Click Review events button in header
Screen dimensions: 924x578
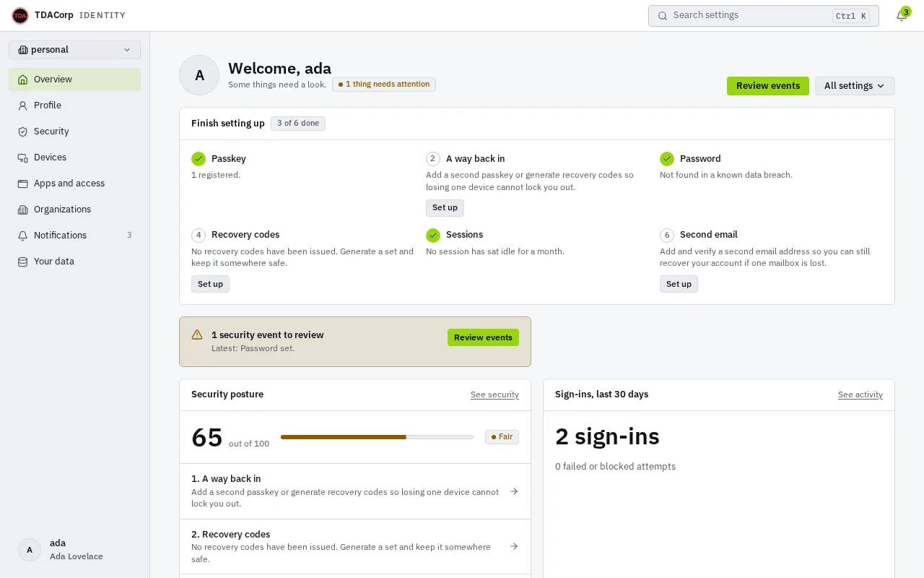pos(767,86)
